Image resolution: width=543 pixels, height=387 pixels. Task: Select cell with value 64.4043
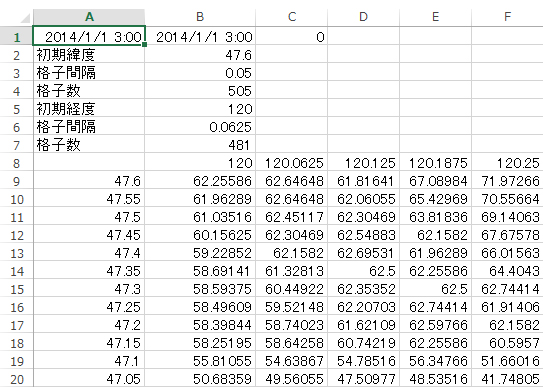point(507,271)
